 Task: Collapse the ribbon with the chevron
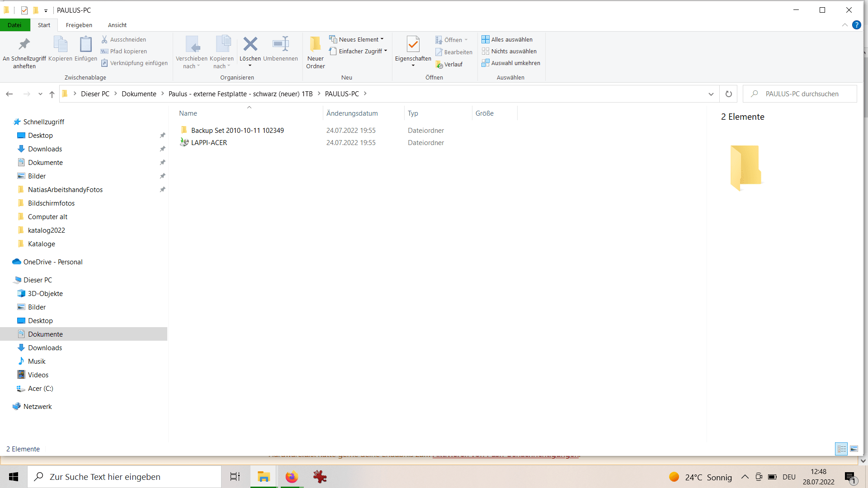click(x=844, y=25)
